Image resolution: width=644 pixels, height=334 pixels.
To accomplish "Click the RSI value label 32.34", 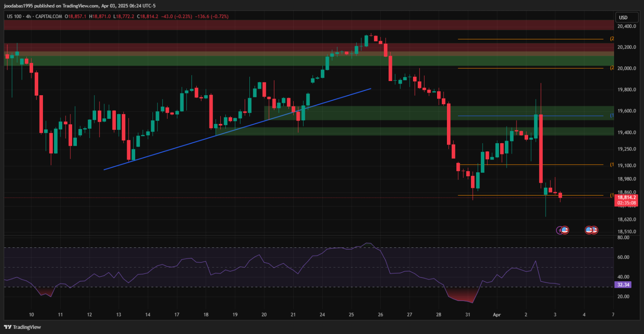I will (x=623, y=284).
